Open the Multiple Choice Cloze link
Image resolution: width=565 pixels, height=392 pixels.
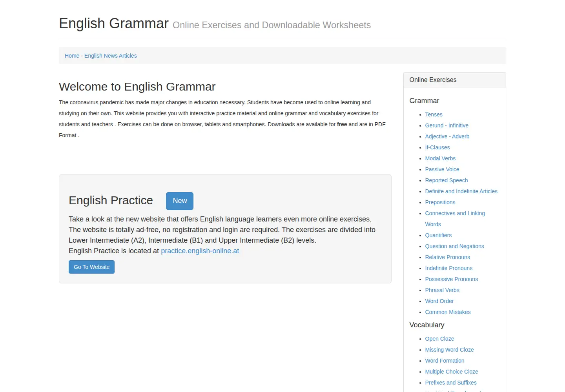point(451,372)
